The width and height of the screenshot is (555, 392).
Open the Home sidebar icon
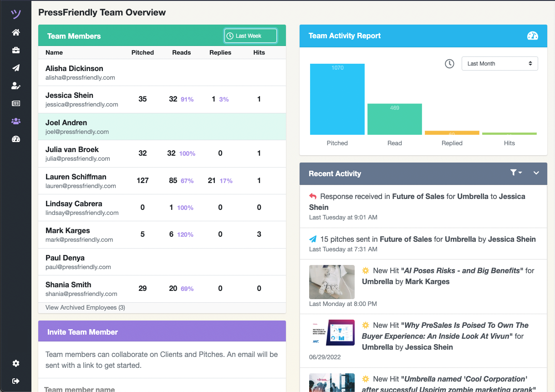15,32
